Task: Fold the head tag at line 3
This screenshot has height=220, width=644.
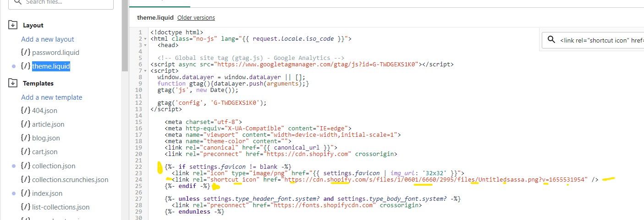Action: pos(145,45)
